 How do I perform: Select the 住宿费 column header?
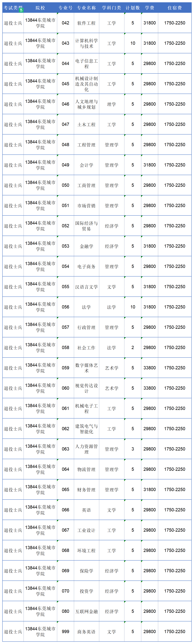pos(175,8)
